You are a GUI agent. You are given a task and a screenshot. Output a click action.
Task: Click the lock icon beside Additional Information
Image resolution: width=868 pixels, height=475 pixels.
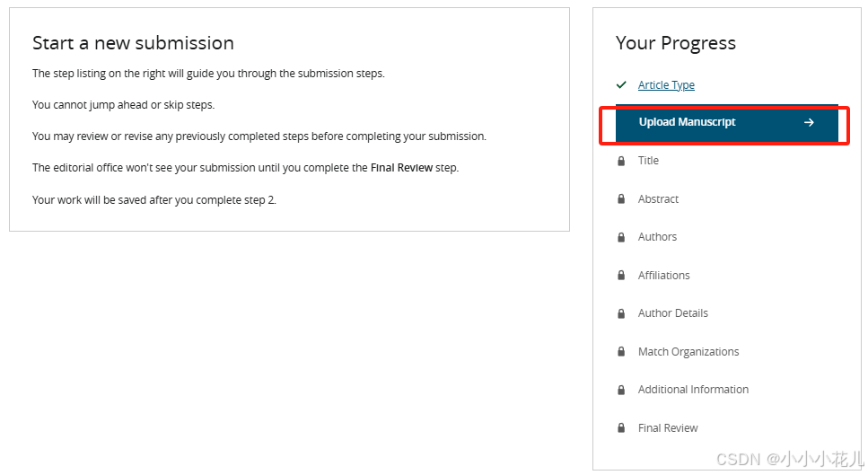[x=621, y=390]
